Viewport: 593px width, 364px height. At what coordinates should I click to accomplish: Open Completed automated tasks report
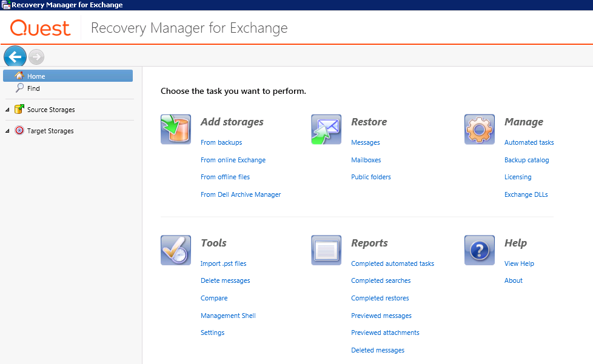coord(392,263)
